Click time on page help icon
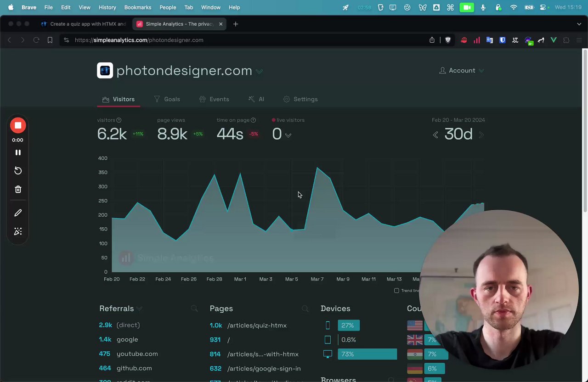 pyautogui.click(x=253, y=120)
